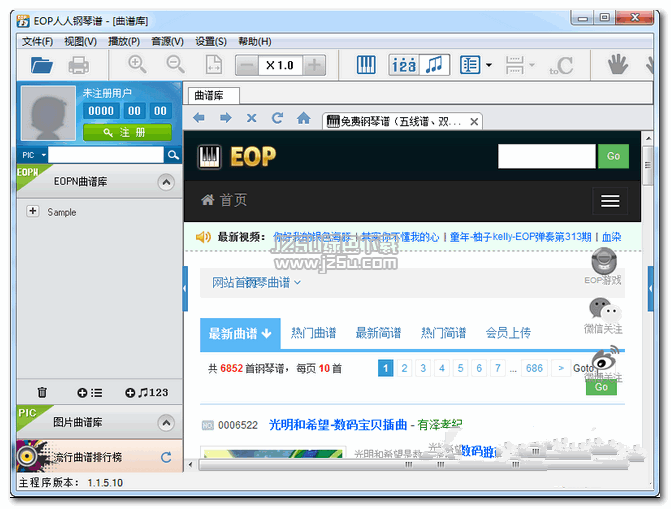Image resolution: width=671 pixels, height=509 pixels.
Task: Click the next page arrow button
Action: tap(561, 368)
